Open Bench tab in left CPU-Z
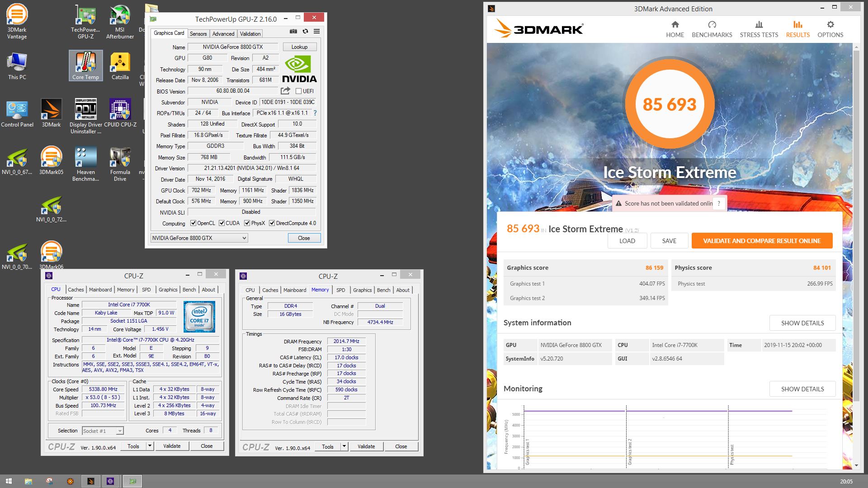Viewport: 868px width, 488px height. coord(189,290)
